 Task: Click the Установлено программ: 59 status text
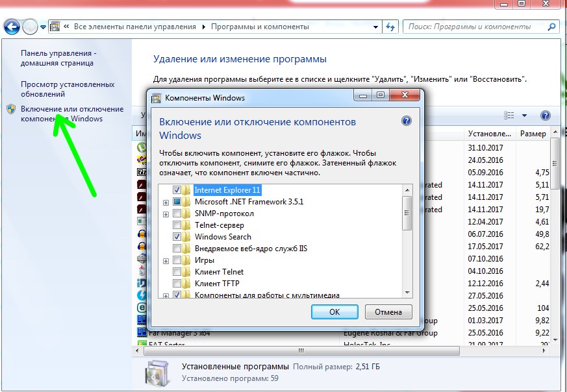coord(230,378)
